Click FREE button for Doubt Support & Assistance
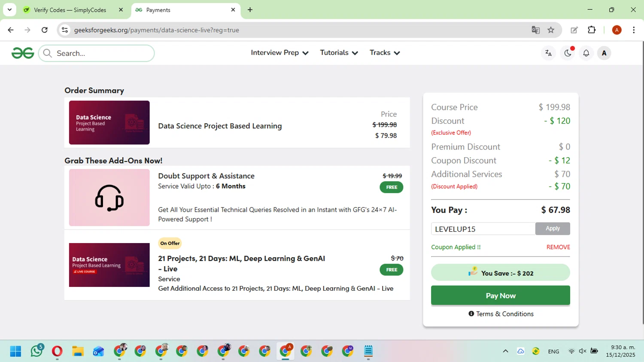Image resolution: width=644 pixels, height=362 pixels. pyautogui.click(x=392, y=187)
